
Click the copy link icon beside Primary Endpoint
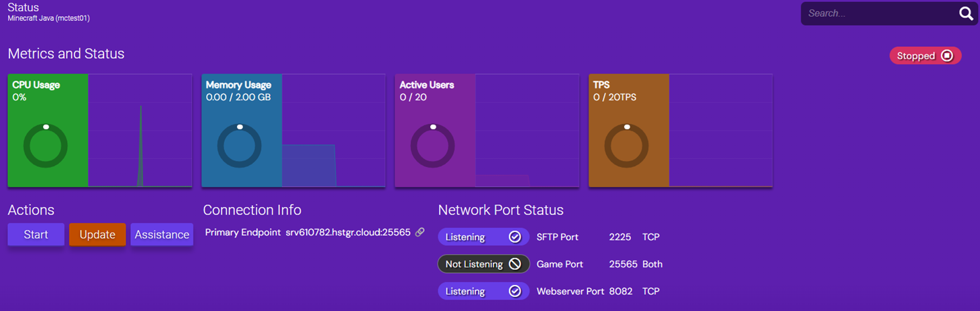click(420, 233)
